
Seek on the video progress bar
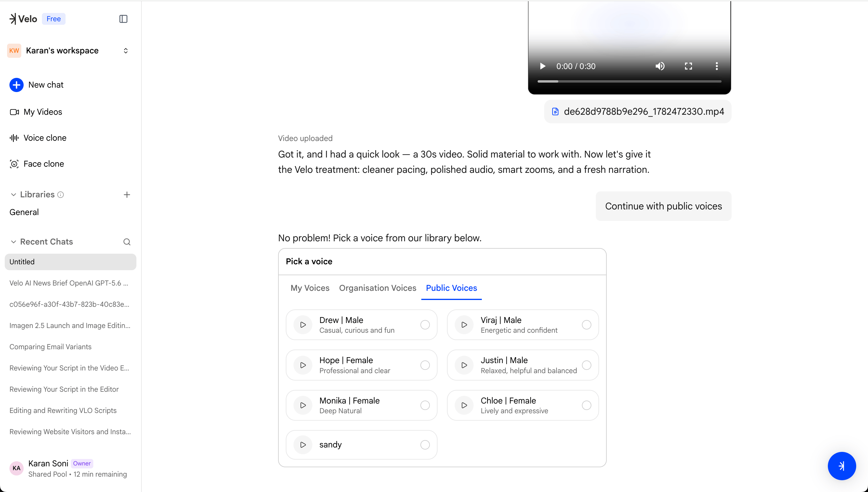pyautogui.click(x=629, y=81)
